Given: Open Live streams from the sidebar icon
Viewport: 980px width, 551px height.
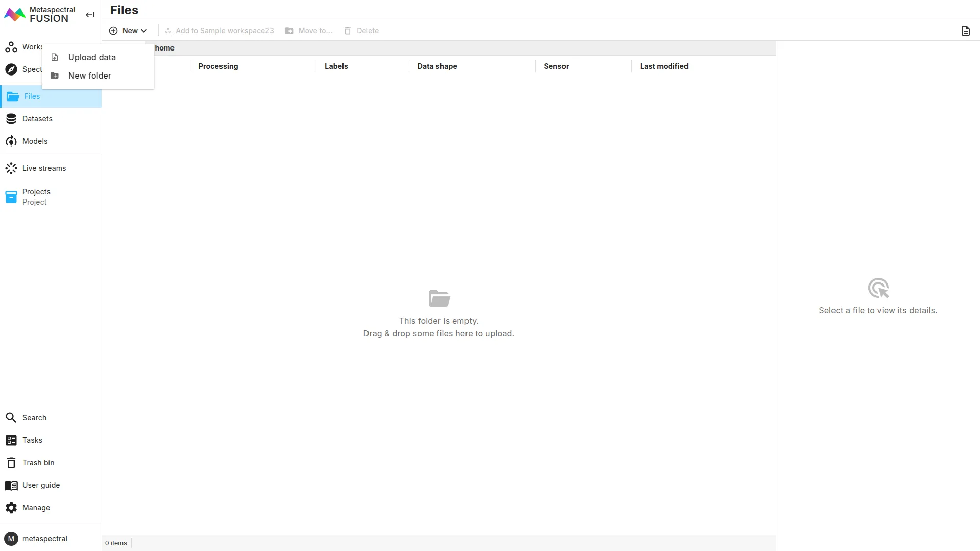Looking at the screenshot, I should pyautogui.click(x=11, y=168).
